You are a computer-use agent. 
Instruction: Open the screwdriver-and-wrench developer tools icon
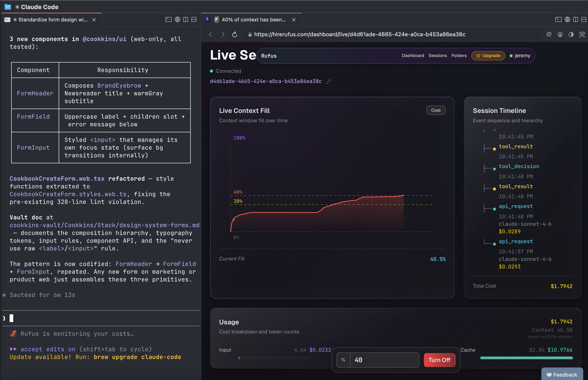[x=582, y=34]
